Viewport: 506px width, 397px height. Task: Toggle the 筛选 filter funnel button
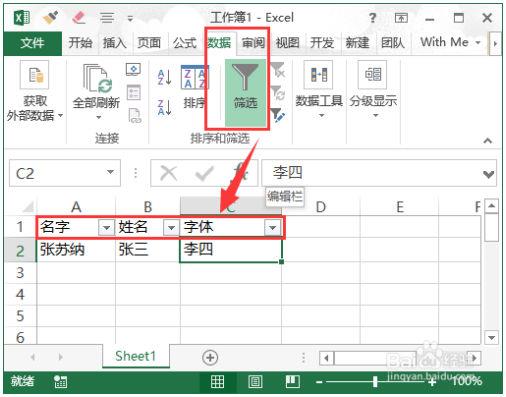pyautogui.click(x=245, y=92)
